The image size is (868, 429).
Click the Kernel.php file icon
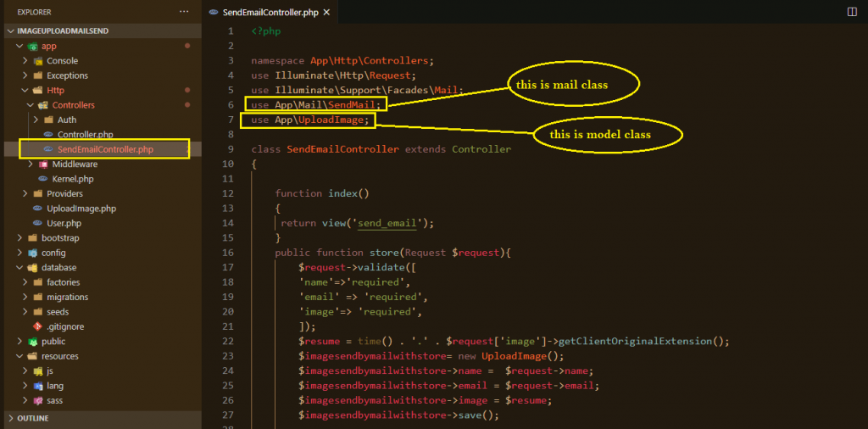pyautogui.click(x=43, y=179)
